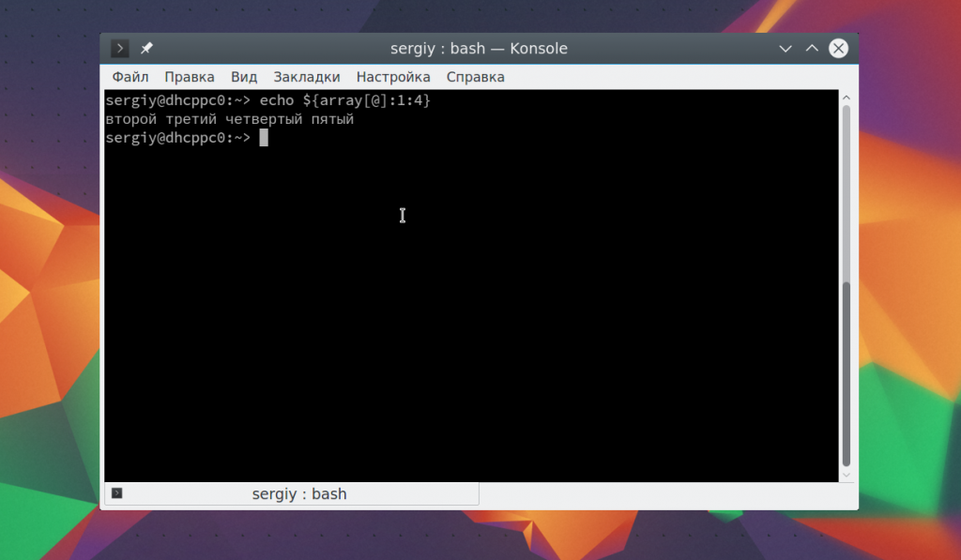961x560 pixels.
Task: Open the Файл menu
Action: pos(130,77)
